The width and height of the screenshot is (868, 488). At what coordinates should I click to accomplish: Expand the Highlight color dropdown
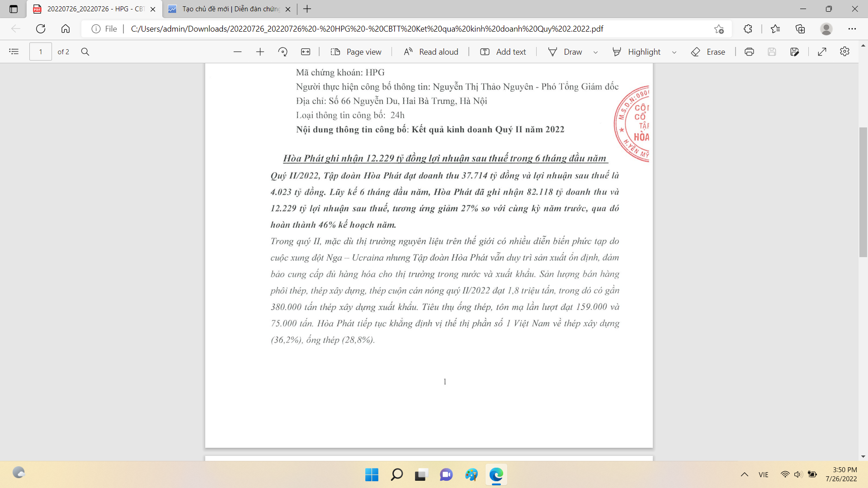point(674,52)
